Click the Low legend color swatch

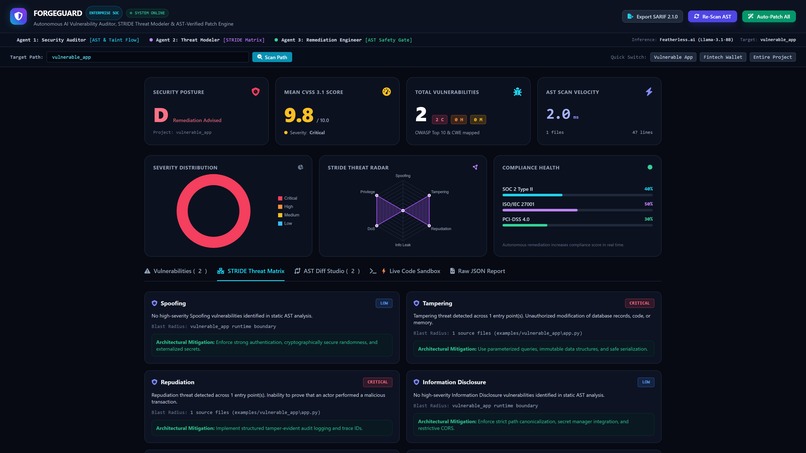tap(280, 223)
